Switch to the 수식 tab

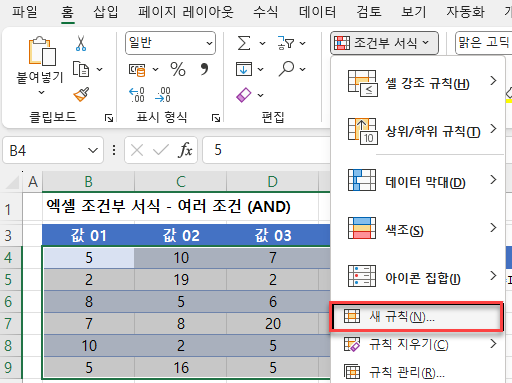click(x=265, y=12)
